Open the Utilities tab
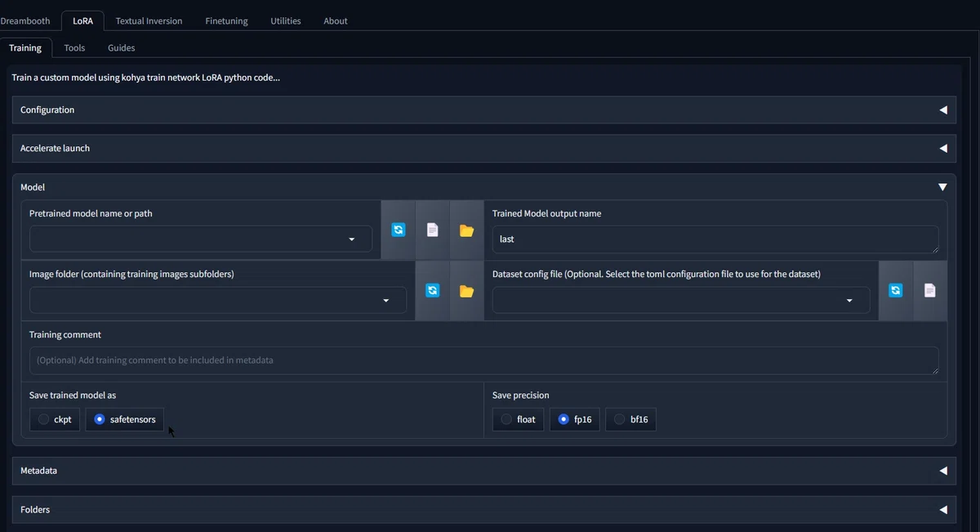Screen dimensions: 980x532 (286, 20)
